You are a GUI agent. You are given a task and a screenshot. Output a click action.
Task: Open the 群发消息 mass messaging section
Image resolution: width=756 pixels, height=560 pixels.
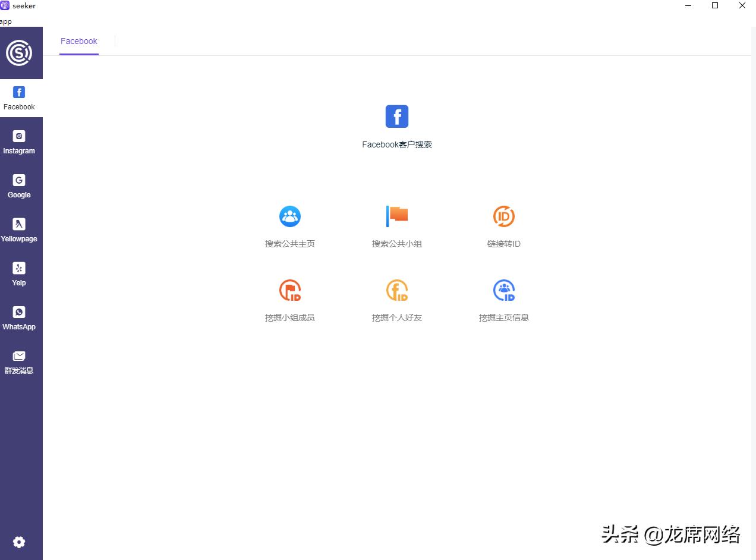pos(19,362)
